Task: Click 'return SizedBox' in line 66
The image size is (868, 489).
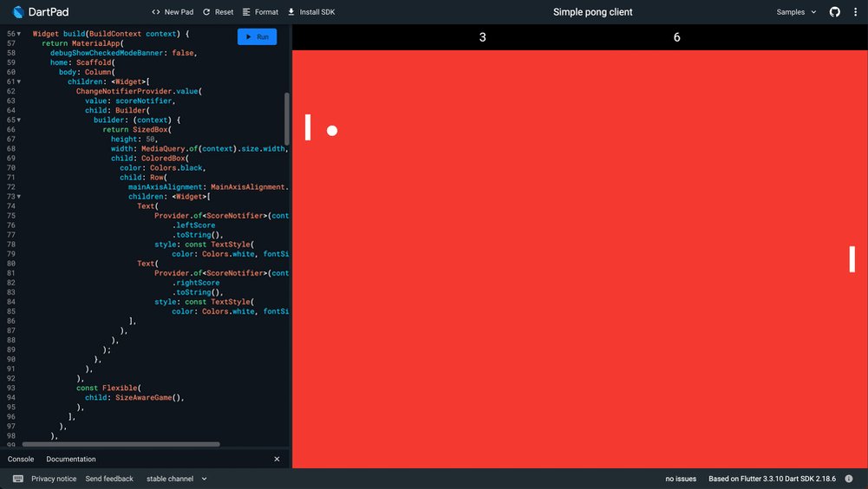Action: point(134,129)
